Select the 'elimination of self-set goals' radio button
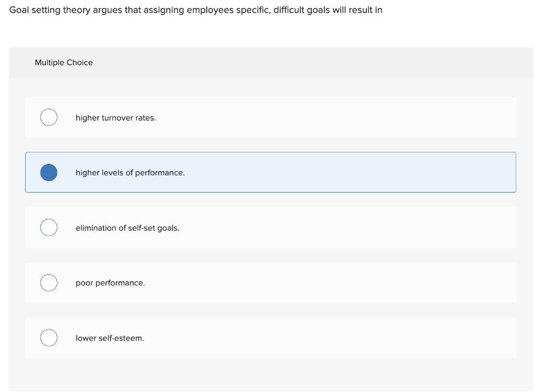The width and height of the screenshot is (535, 392). coord(49,228)
